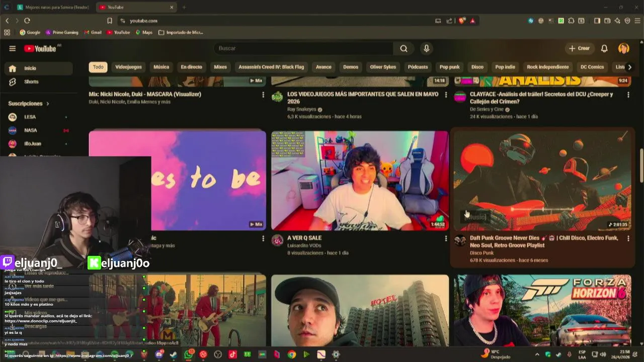644x362 pixels.
Task: Select the Disco filter chip
Action: coord(477,67)
